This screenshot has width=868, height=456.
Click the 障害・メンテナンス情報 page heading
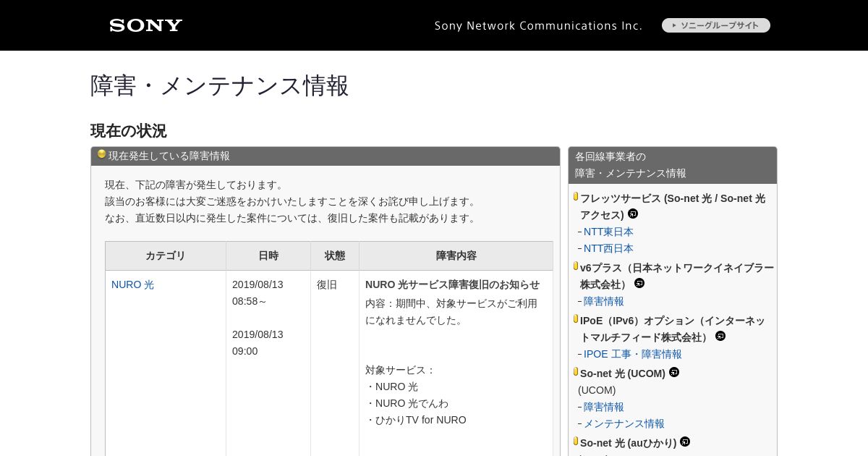pyautogui.click(x=219, y=85)
